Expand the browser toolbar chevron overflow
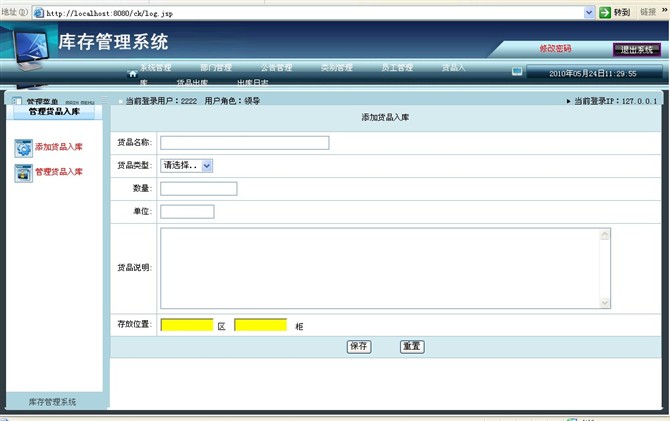 pos(664,10)
